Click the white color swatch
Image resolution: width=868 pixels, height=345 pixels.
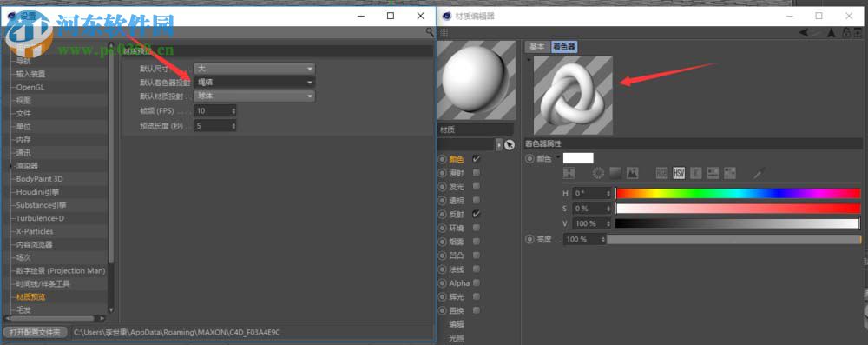578,158
